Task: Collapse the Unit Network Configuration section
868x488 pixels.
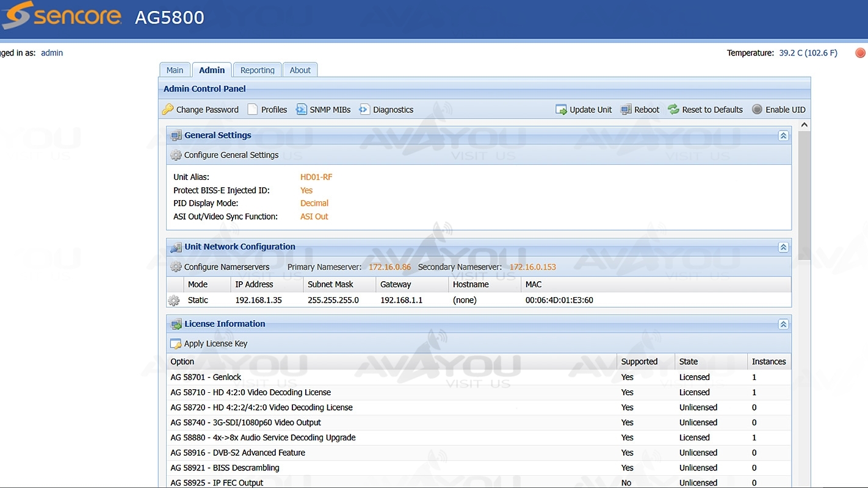Action: click(x=783, y=247)
